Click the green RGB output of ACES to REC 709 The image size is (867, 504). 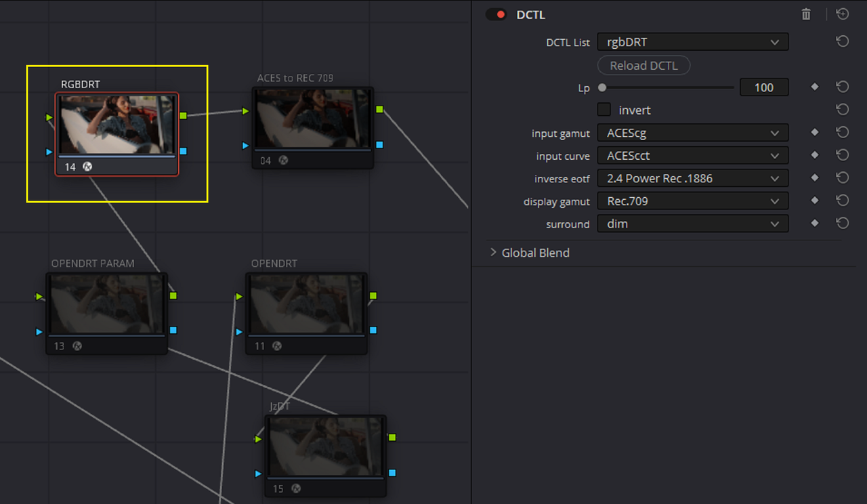[379, 109]
